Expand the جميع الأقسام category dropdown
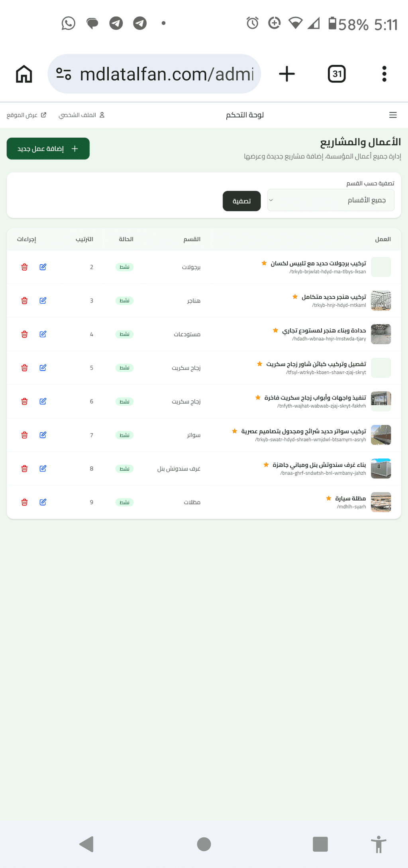 pos(331,200)
